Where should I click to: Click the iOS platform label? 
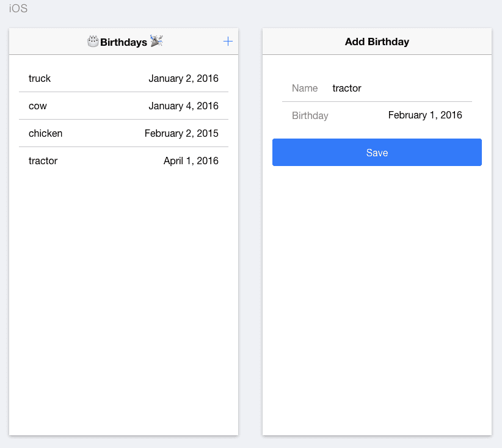click(x=18, y=9)
